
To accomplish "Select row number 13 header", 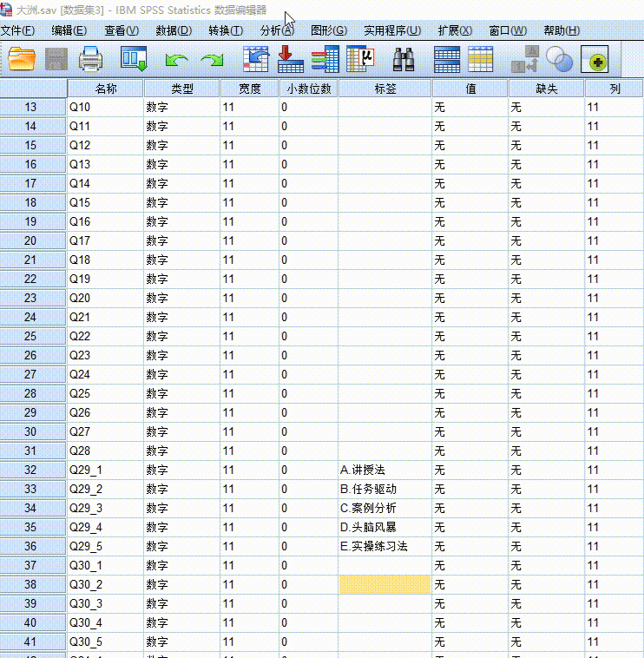I will [x=33, y=108].
